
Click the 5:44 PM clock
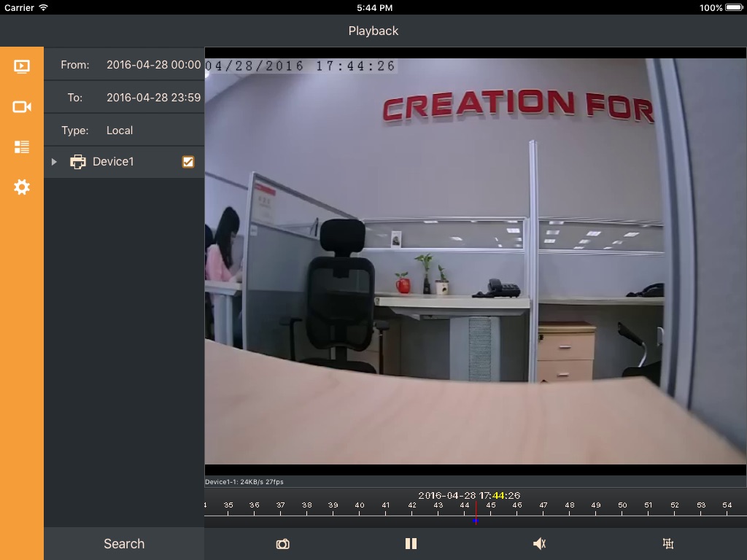pyautogui.click(x=374, y=7)
